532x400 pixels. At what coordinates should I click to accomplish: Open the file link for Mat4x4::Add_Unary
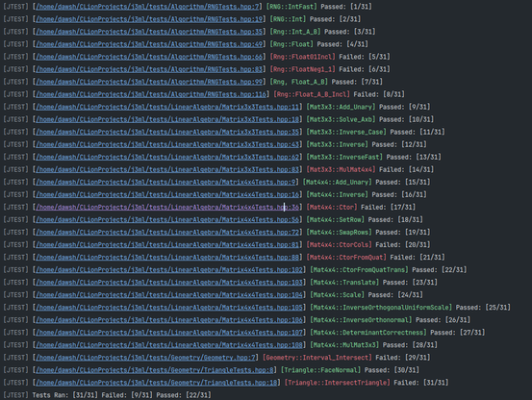pyautogui.click(x=165, y=182)
